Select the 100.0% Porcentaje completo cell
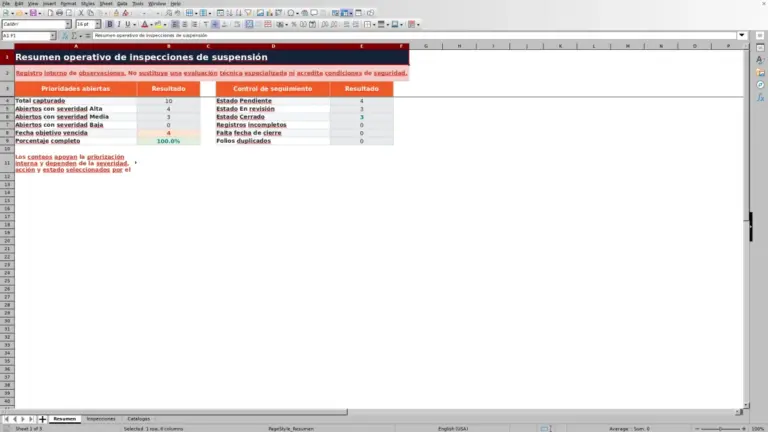Viewport: 768px width, 432px height. (168, 141)
